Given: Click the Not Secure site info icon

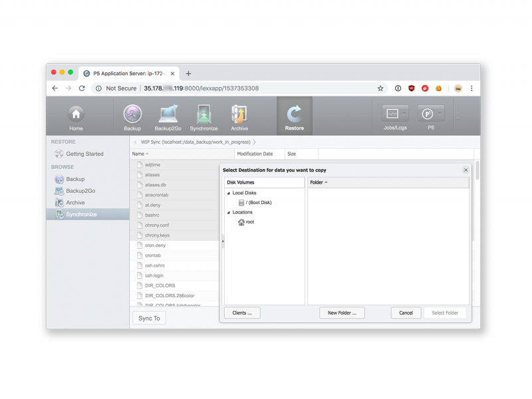Looking at the screenshot, I should (98, 88).
